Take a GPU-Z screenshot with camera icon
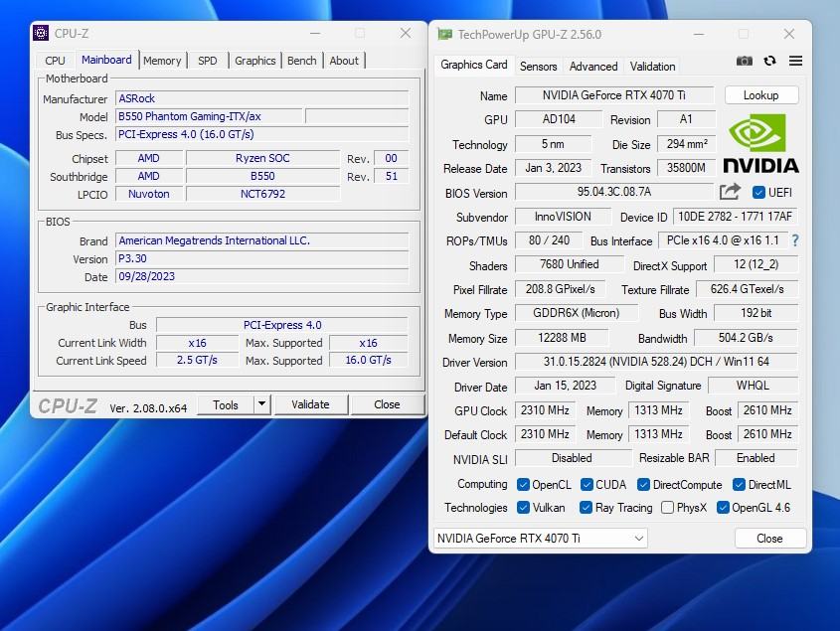The height and width of the screenshot is (631, 840). coord(745,61)
